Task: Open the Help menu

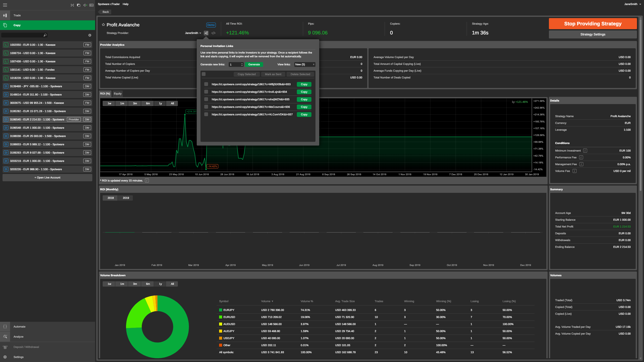Action: tap(126, 4)
